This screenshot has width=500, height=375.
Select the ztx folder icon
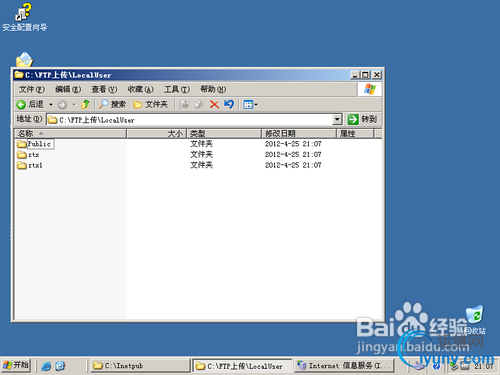click(x=22, y=155)
